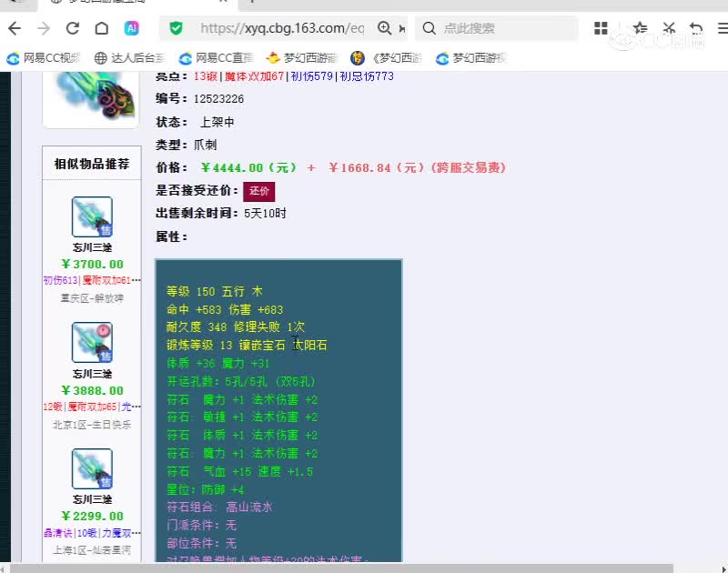Open the last 梦幻西游 bookmark on the bar

coord(470,58)
